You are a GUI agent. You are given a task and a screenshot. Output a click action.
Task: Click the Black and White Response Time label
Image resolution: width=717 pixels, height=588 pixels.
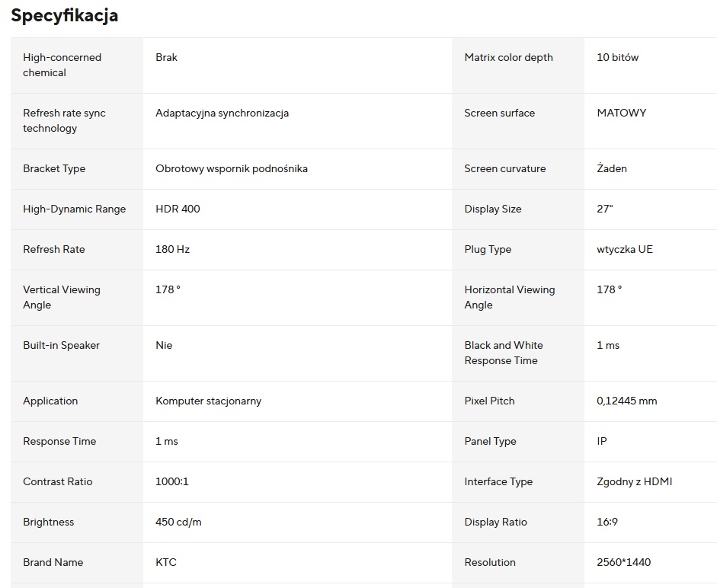[504, 353]
